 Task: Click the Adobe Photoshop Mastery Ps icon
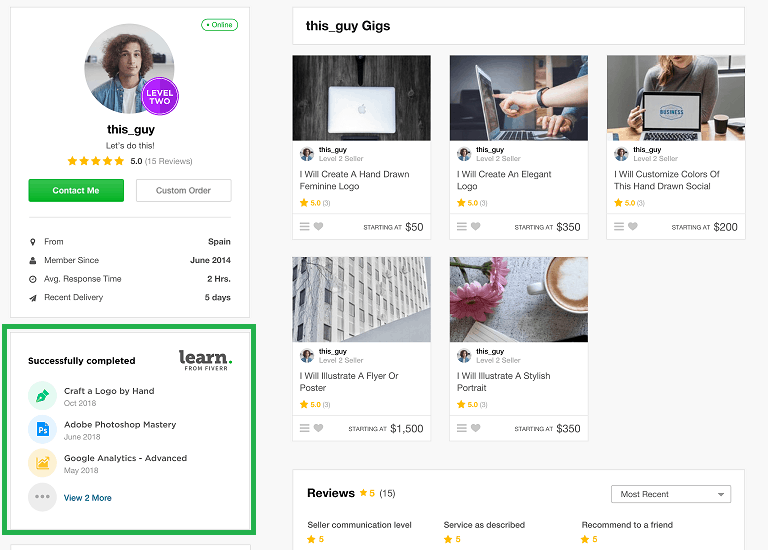pyautogui.click(x=43, y=429)
